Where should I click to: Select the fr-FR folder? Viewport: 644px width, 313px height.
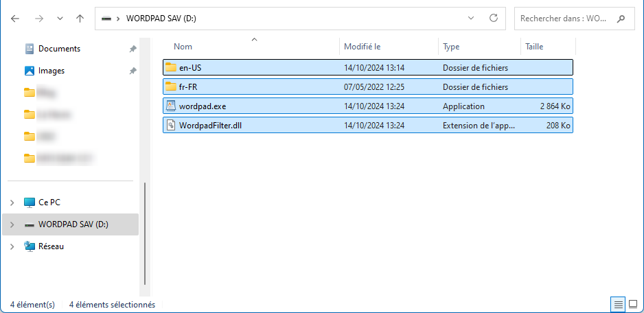367,86
